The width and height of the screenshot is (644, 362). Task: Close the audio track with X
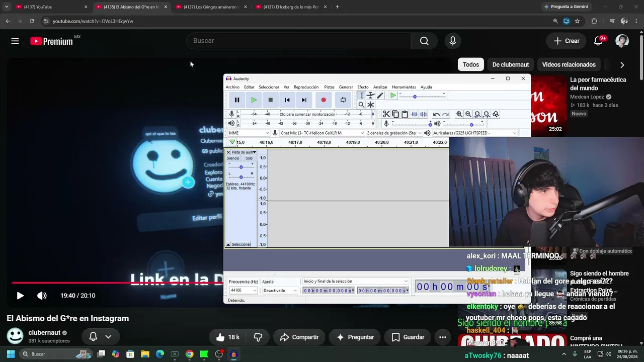228,152
